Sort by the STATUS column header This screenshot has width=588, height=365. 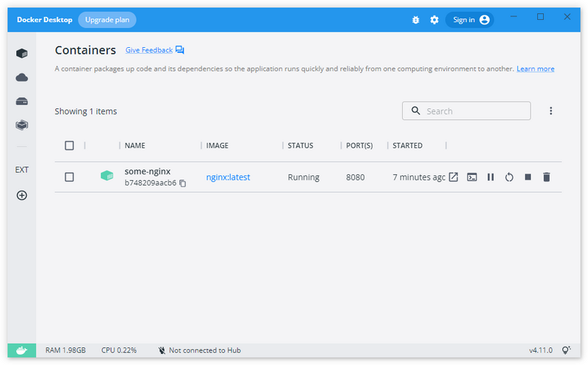click(301, 146)
